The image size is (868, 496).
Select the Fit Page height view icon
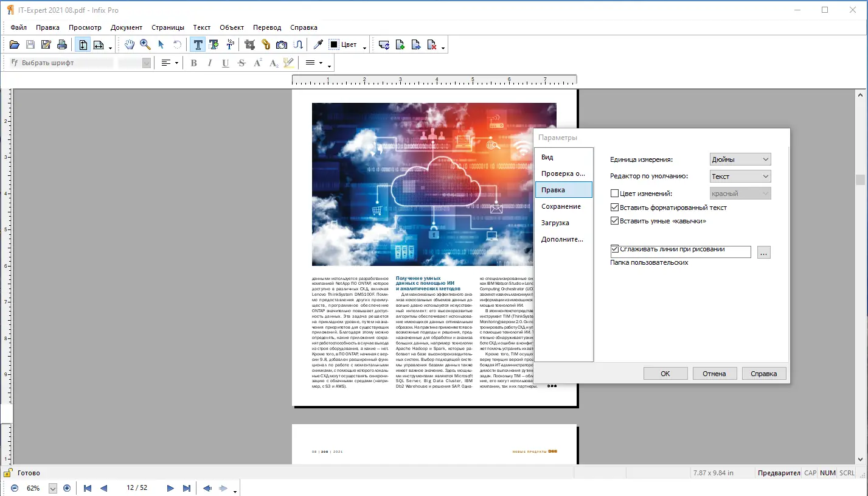[x=83, y=44]
